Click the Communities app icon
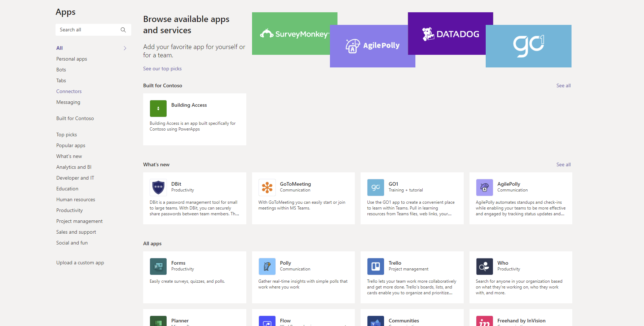This screenshot has width=644, height=326. pos(376,321)
